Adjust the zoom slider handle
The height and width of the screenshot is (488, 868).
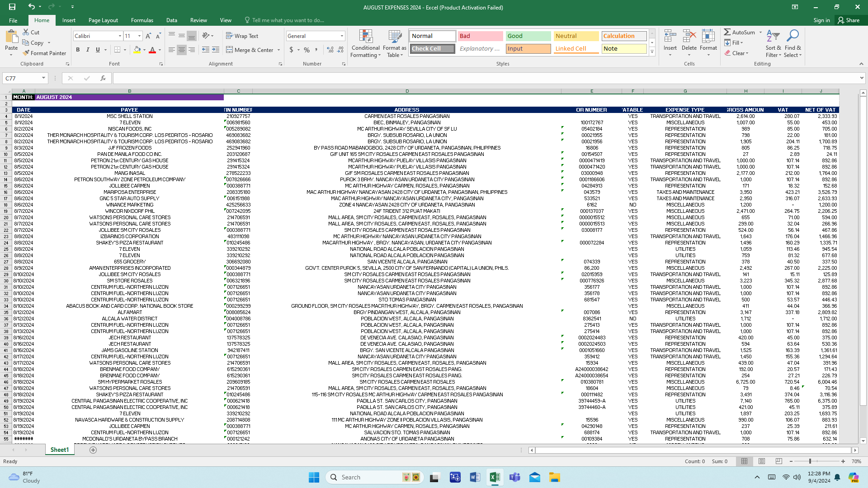(810, 461)
